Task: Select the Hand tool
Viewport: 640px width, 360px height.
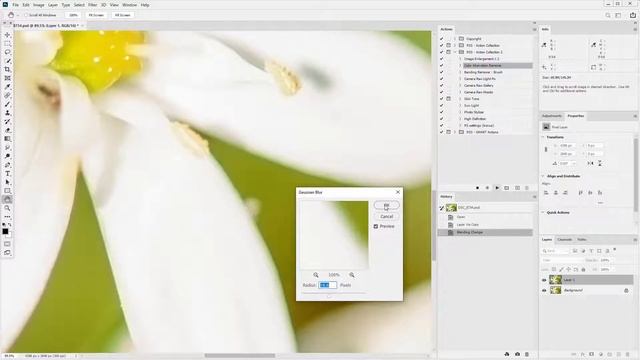Action: 7,200
